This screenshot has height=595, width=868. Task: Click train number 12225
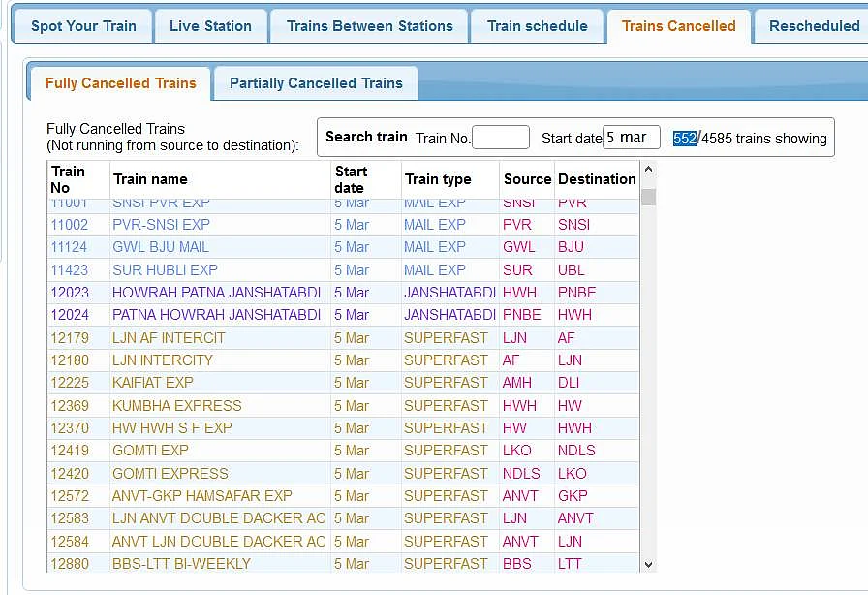click(69, 382)
